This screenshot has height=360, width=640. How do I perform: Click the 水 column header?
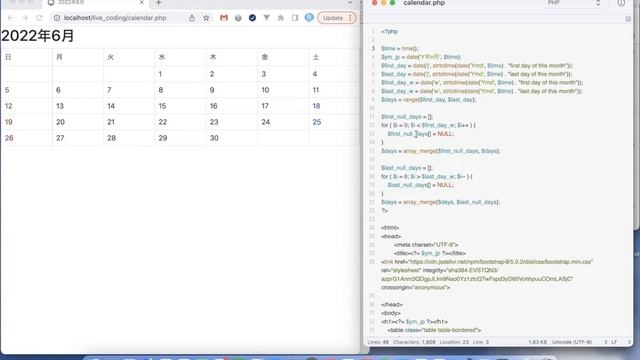[x=162, y=57]
